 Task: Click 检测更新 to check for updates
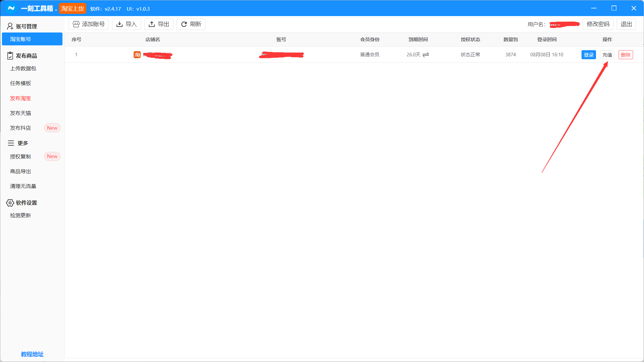pos(21,215)
